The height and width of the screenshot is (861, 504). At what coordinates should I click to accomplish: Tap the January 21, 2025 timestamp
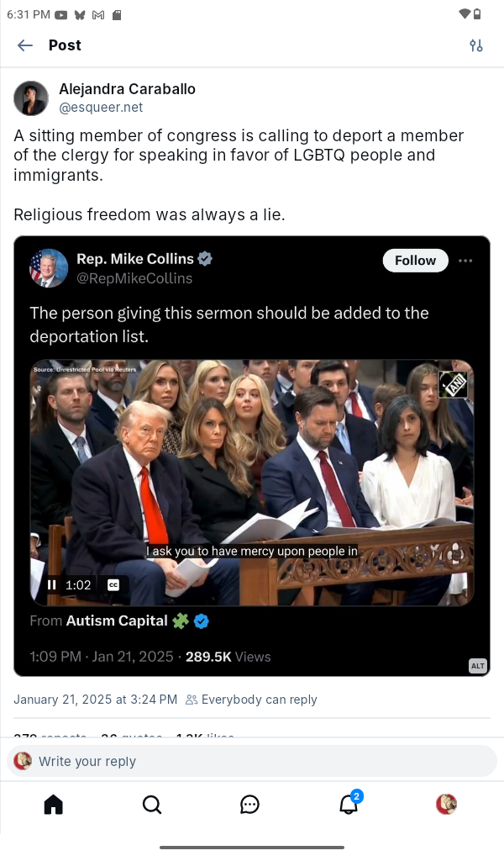pos(96,700)
